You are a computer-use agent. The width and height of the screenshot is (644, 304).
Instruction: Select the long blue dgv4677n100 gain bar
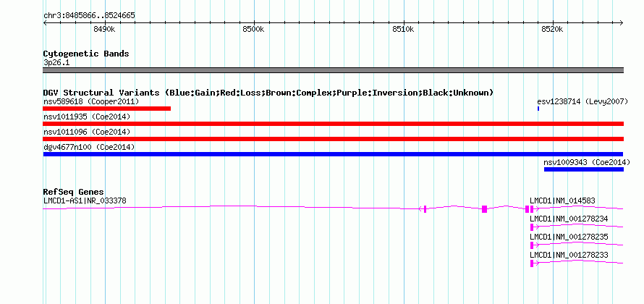(x=333, y=154)
